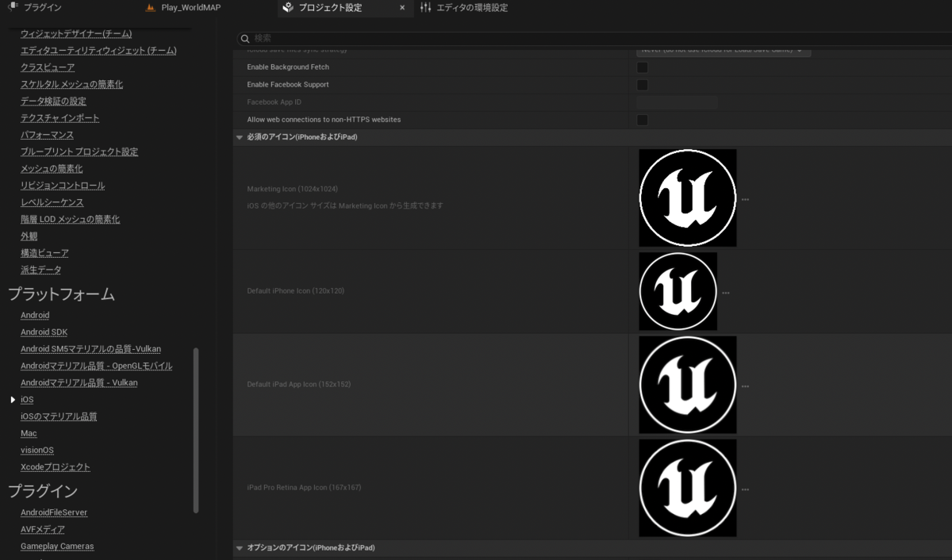Toggle Allow web connections to non-HTTPS websites
Viewport: 952px width, 560px height.
643,120
